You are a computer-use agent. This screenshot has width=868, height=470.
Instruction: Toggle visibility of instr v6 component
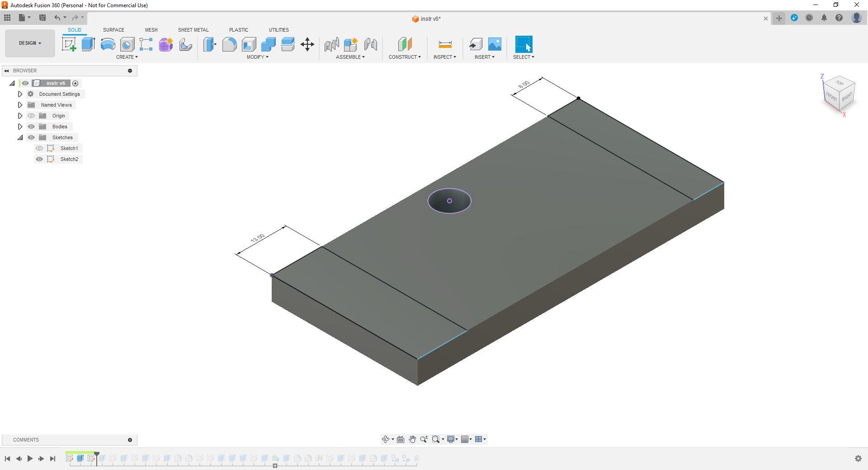click(x=25, y=83)
